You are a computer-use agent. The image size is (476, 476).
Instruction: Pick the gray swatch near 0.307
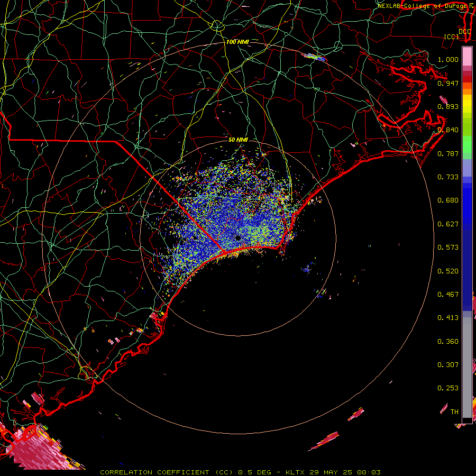(467, 368)
